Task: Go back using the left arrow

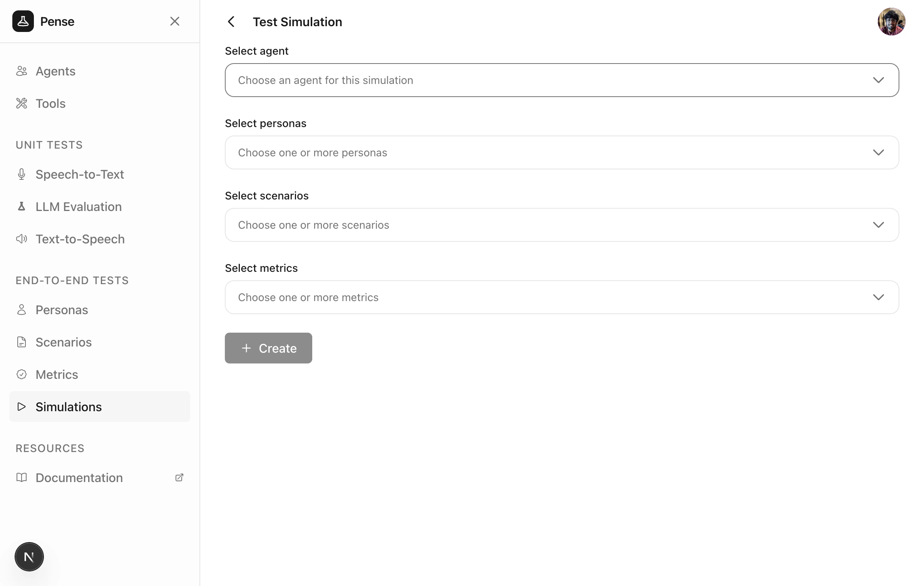Action: coord(231,22)
